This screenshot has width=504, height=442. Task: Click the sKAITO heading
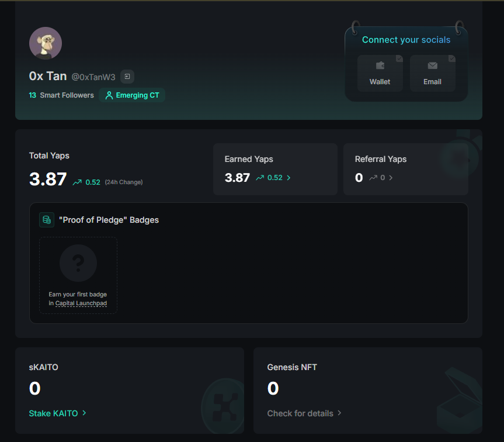pos(43,367)
